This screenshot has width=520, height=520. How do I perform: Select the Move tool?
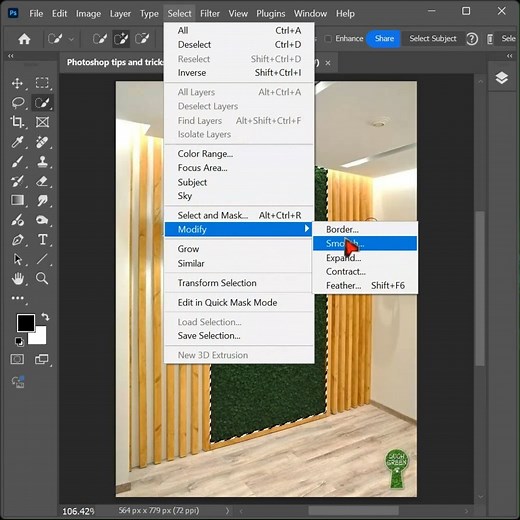tap(17, 83)
